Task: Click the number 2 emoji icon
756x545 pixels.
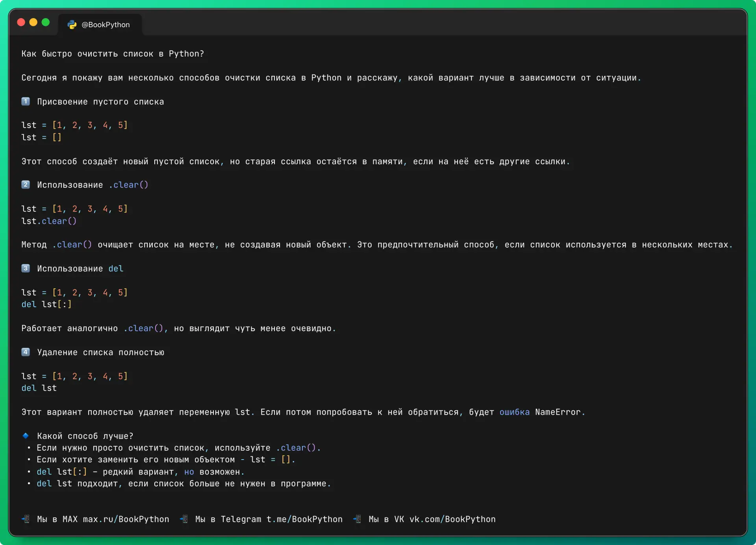Action: click(x=26, y=185)
